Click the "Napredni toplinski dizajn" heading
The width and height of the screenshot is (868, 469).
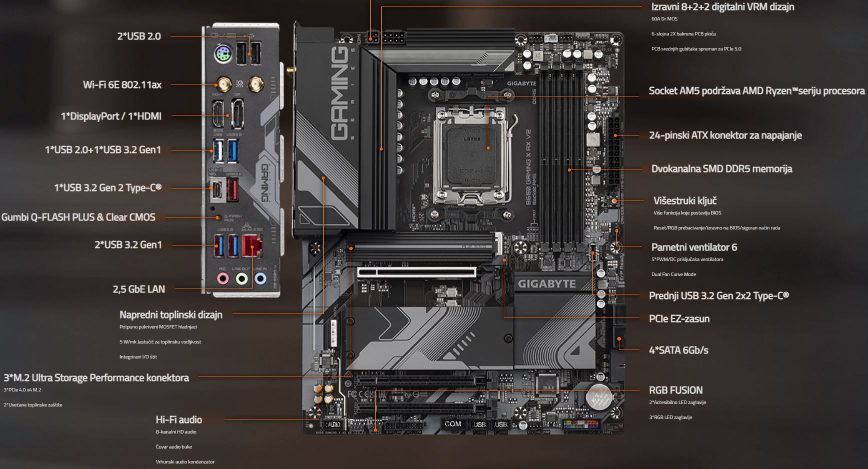pos(171,314)
